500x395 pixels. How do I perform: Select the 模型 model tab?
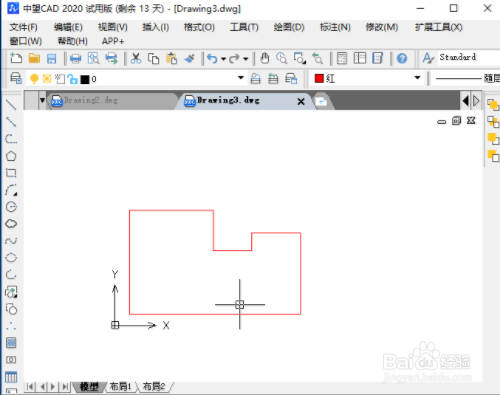click(89, 387)
